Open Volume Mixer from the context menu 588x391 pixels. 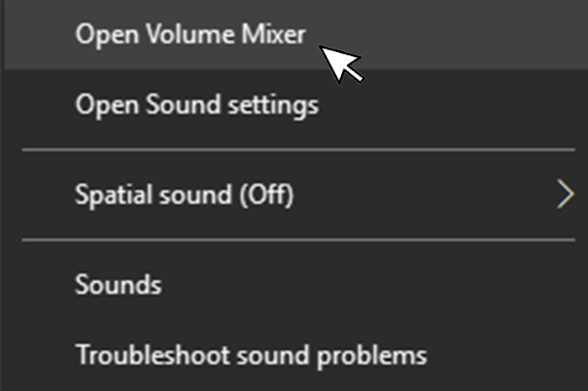[x=190, y=34]
